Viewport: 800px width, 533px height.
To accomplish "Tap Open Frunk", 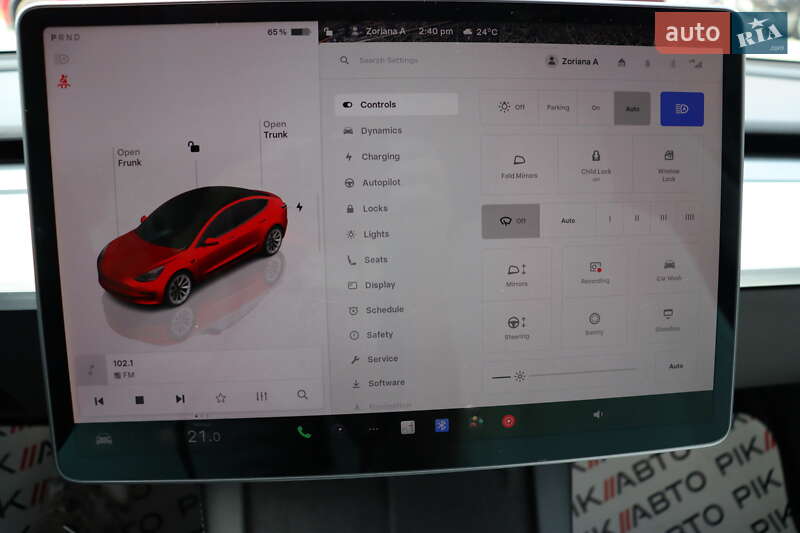I will 129,158.
